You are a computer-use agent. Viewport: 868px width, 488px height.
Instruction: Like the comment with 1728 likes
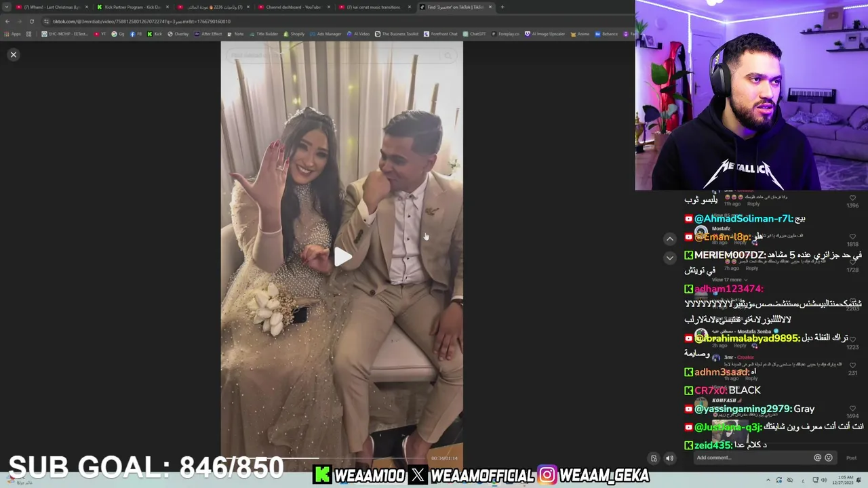point(852,262)
